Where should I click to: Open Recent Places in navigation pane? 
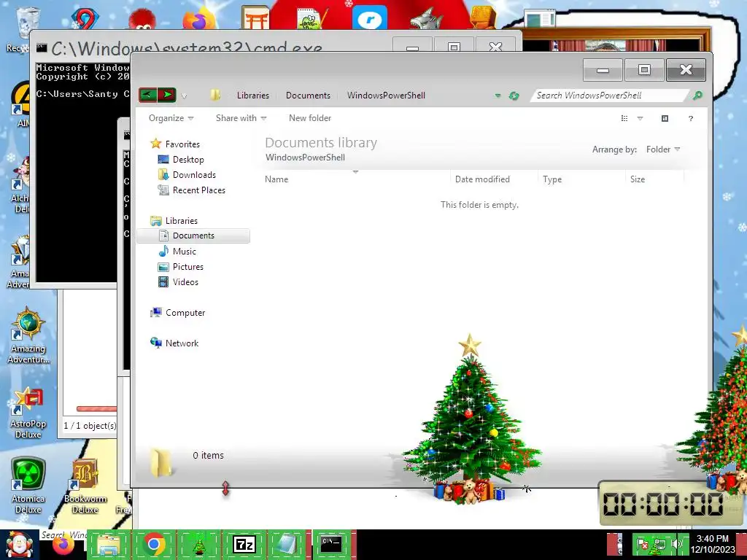coord(192,190)
